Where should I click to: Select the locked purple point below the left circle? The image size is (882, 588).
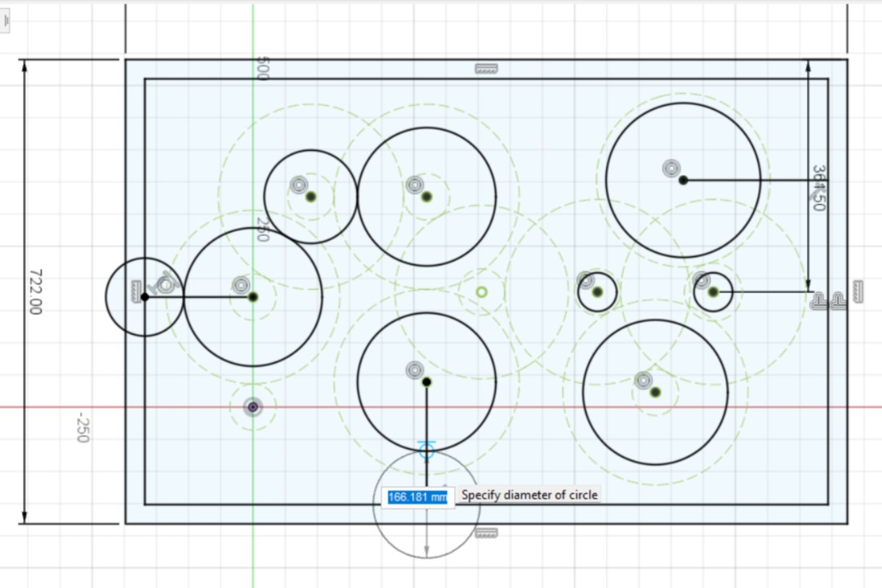253,406
